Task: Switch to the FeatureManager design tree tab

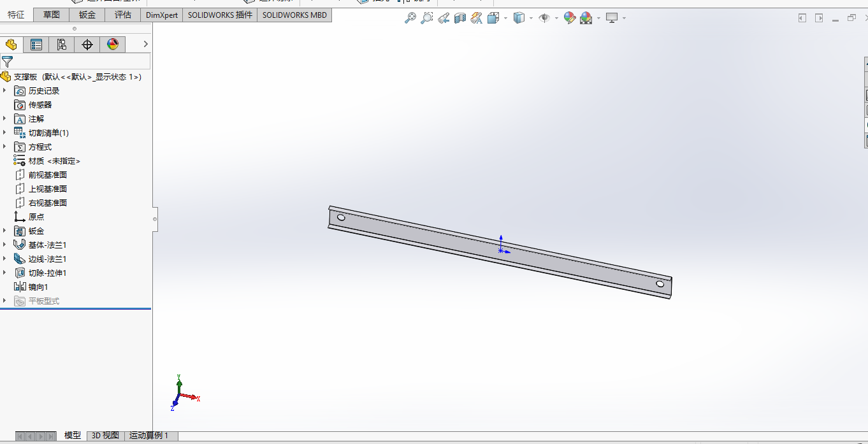Action: point(11,45)
